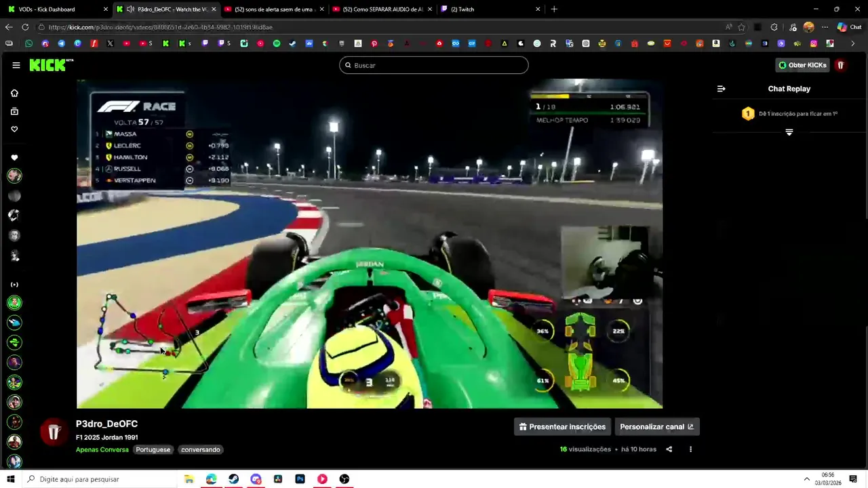Click the Presentear inscrições button
Viewport: 868px width, 488px height.
562,427
